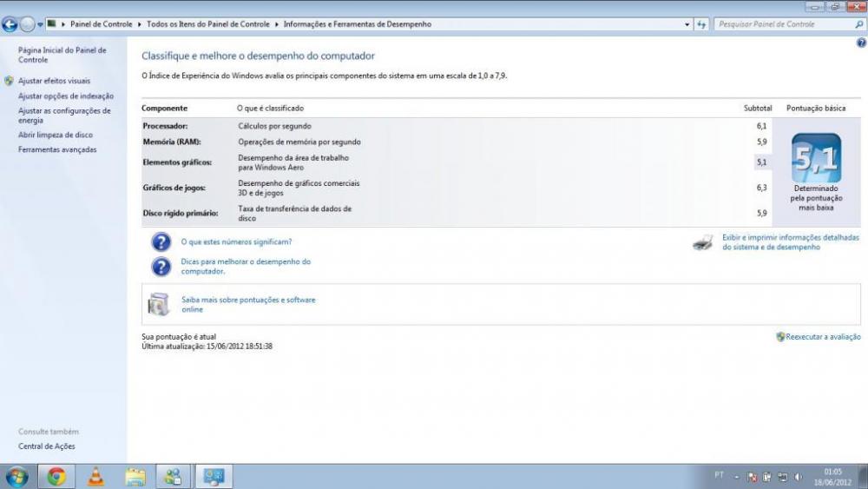Click the refresh button beside address bar

pos(702,24)
